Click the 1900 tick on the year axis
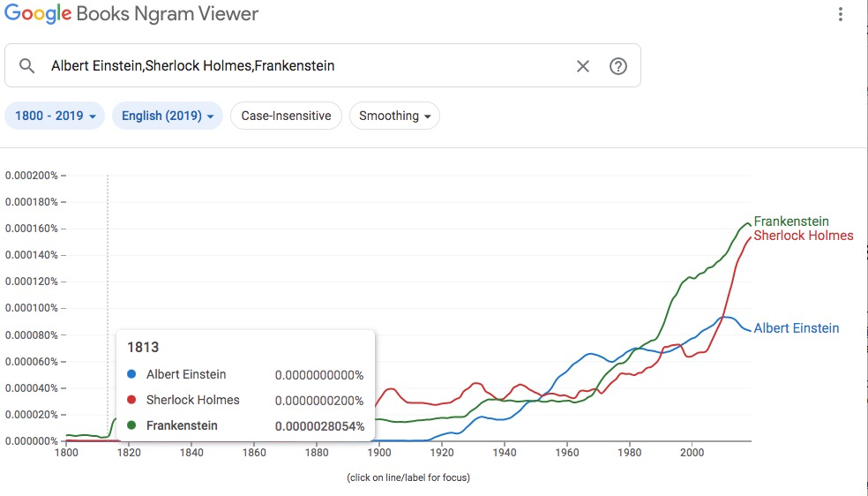 point(379,453)
